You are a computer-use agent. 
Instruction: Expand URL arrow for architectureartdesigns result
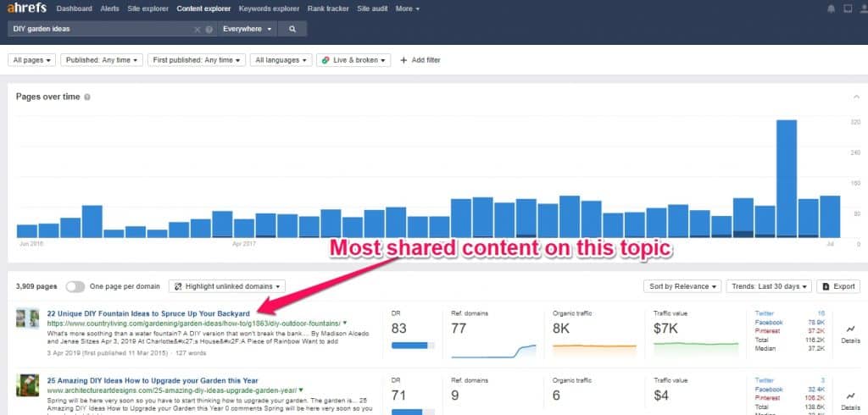point(301,390)
